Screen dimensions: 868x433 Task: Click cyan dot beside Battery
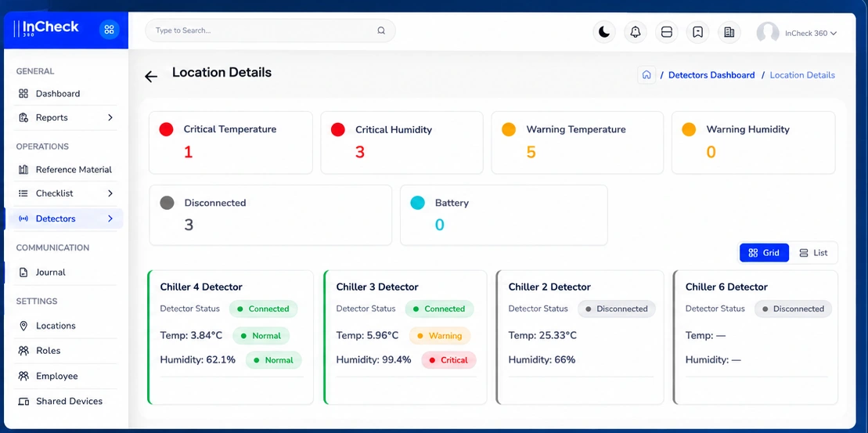coord(417,203)
